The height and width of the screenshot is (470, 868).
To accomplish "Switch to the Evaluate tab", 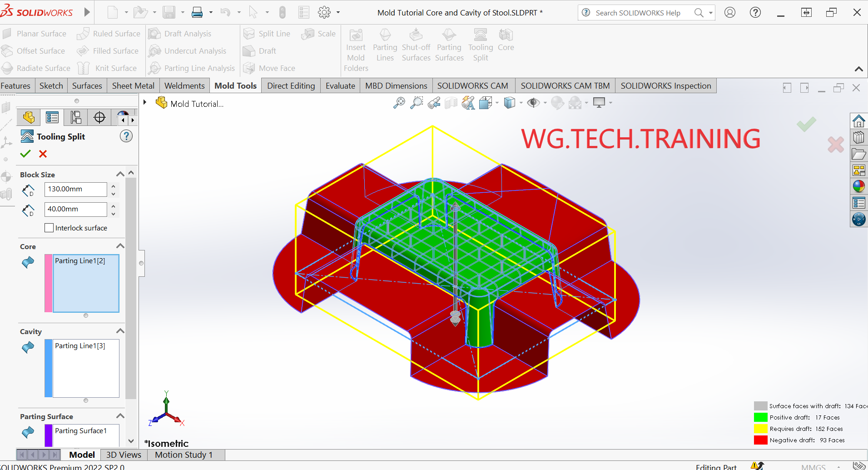I will [340, 86].
